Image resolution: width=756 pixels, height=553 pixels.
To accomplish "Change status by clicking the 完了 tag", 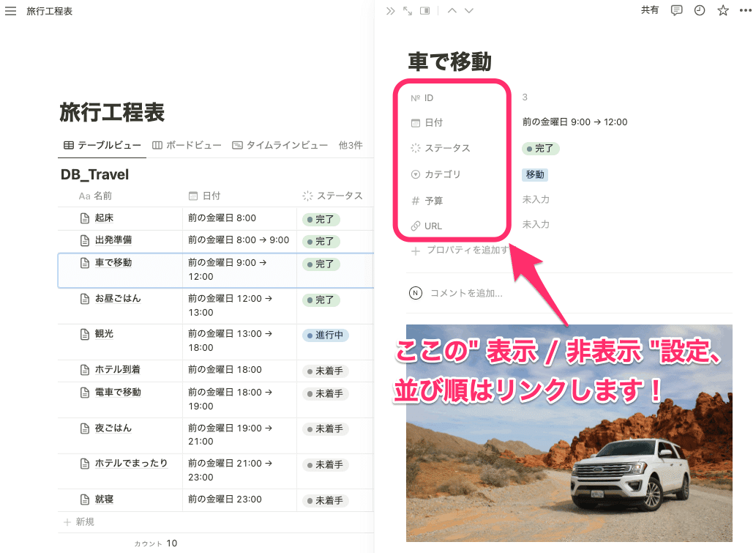I will (x=540, y=148).
